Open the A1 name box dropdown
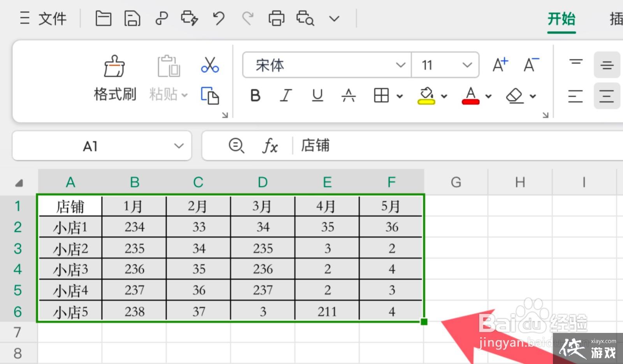Screen dimensions: 623x364 [179, 146]
